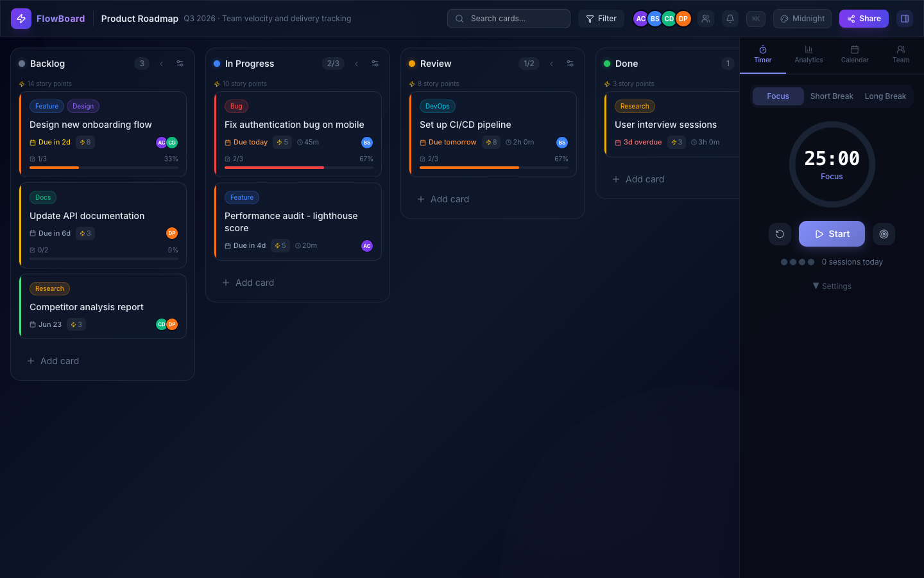
Task: Open the Calendar tab
Action: (855, 55)
